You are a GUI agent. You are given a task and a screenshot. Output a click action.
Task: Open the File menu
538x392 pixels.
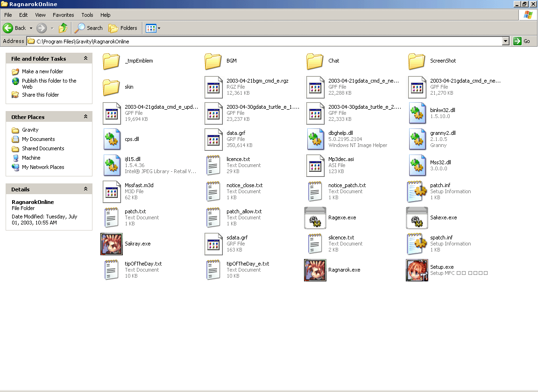tap(8, 15)
